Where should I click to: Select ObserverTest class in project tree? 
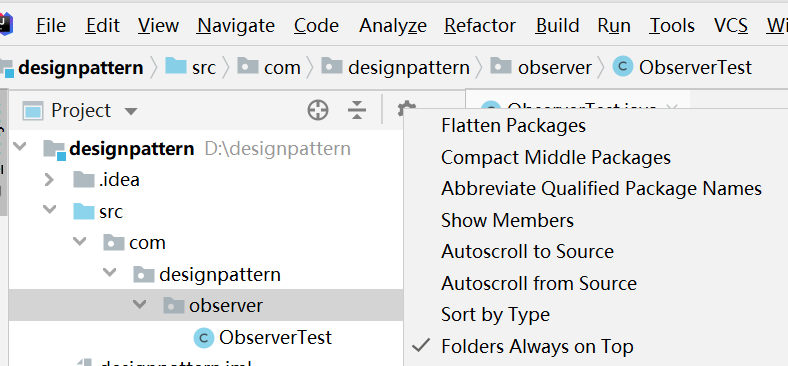click(x=275, y=337)
